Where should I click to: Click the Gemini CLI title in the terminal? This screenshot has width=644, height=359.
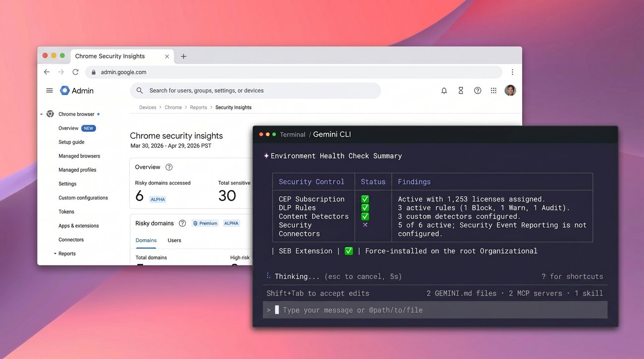[x=332, y=135]
